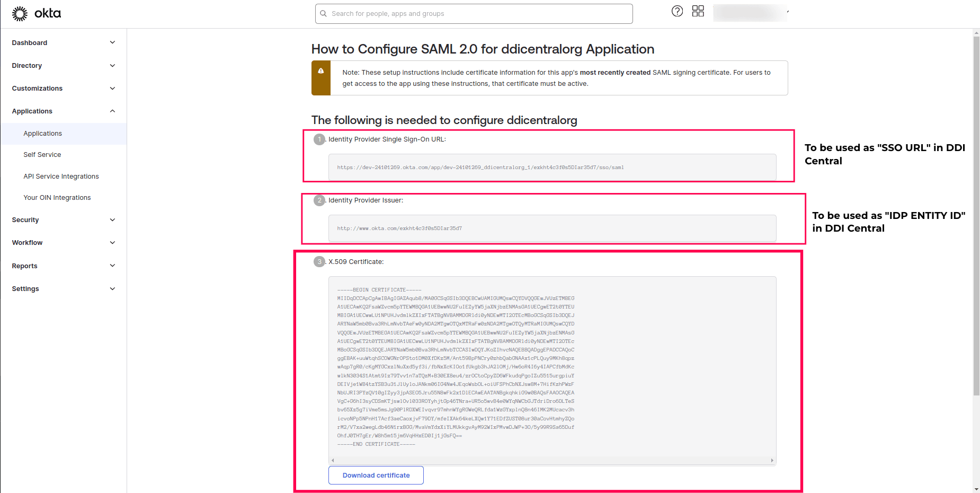Open the Dashboard section in sidebar
The height and width of the screenshot is (493, 980).
[30, 43]
